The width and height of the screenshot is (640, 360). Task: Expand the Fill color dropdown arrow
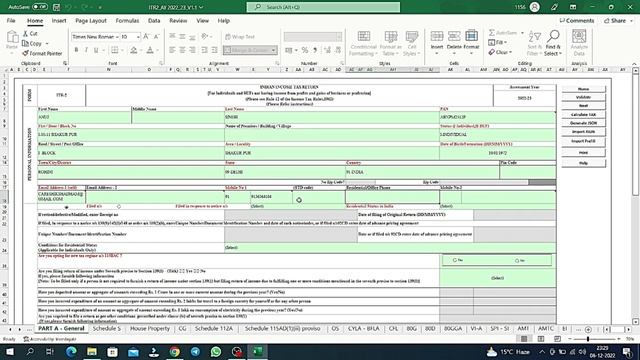tap(140, 50)
